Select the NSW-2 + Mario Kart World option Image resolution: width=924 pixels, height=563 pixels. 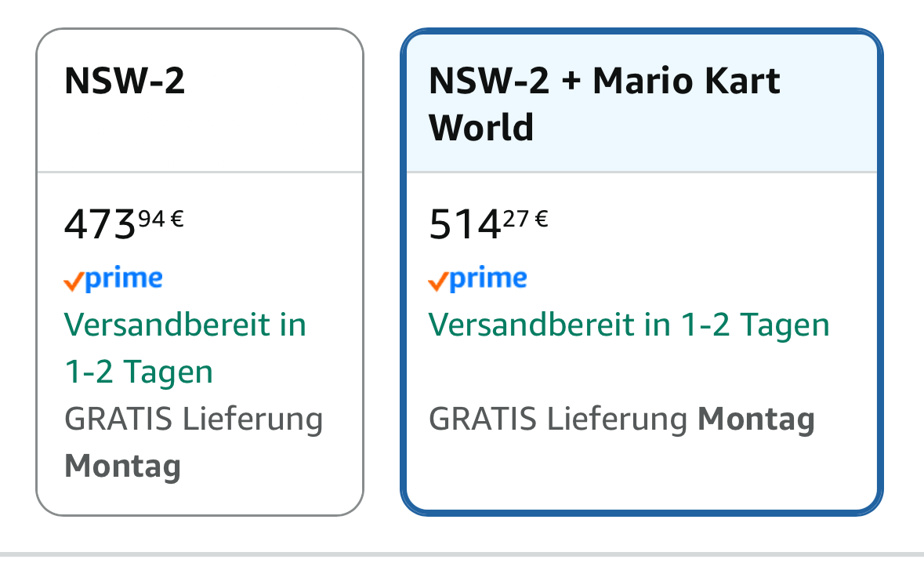click(642, 272)
